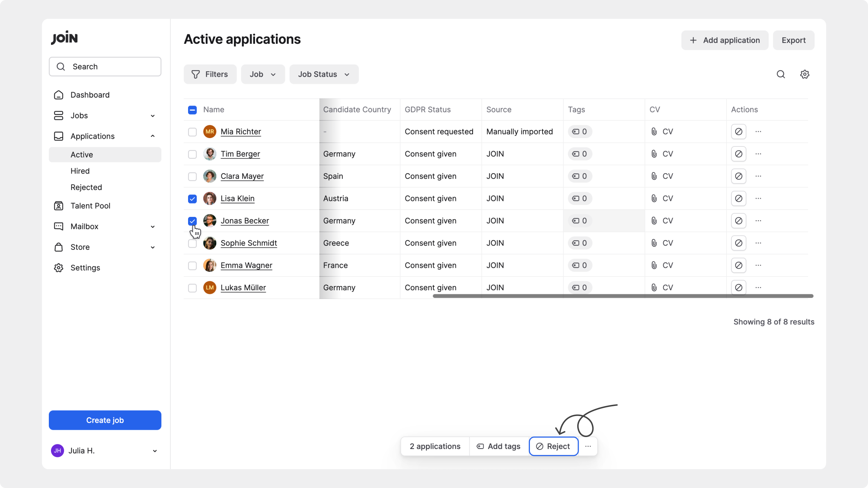Click the JOIN logo

click(64, 38)
